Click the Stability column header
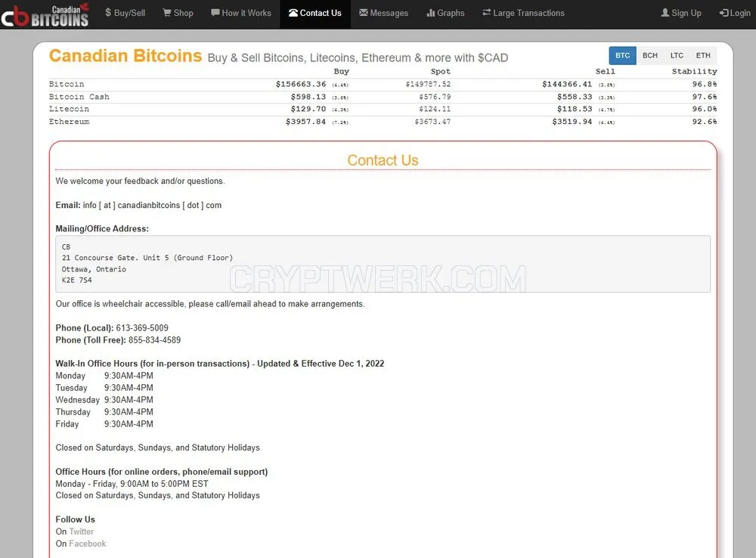 [x=694, y=71]
